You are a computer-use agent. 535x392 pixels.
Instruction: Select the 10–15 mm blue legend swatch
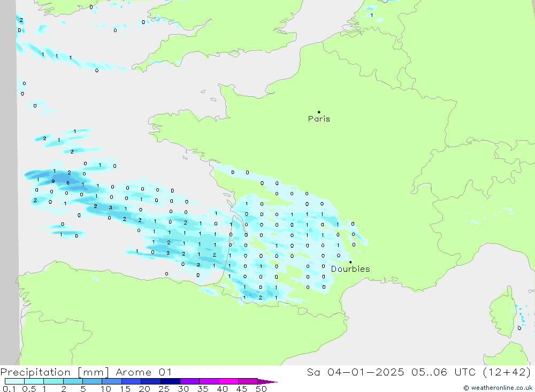(112, 381)
